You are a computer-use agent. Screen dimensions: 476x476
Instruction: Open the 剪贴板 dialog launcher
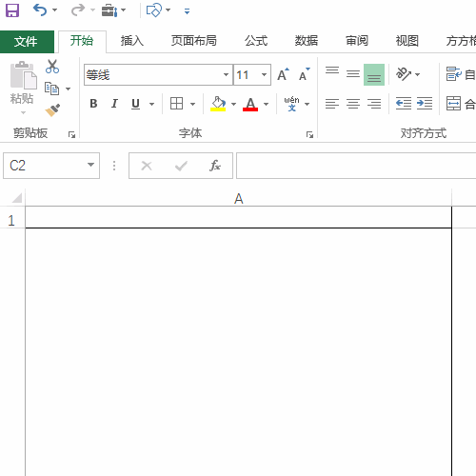pos(72,135)
